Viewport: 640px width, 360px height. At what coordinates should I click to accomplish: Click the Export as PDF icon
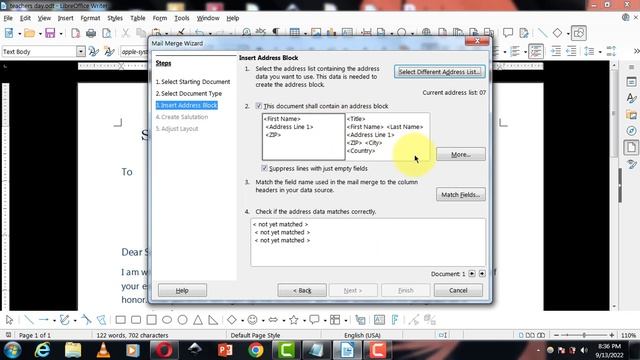click(76, 33)
